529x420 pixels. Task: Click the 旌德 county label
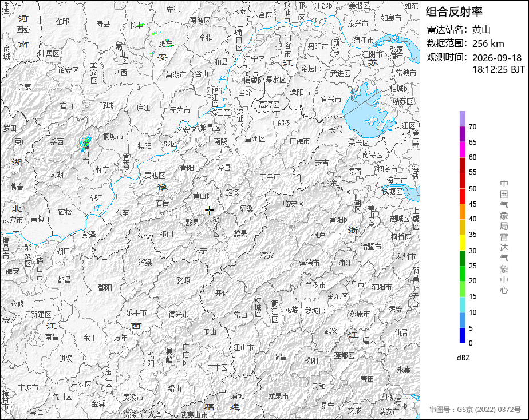click(233, 192)
